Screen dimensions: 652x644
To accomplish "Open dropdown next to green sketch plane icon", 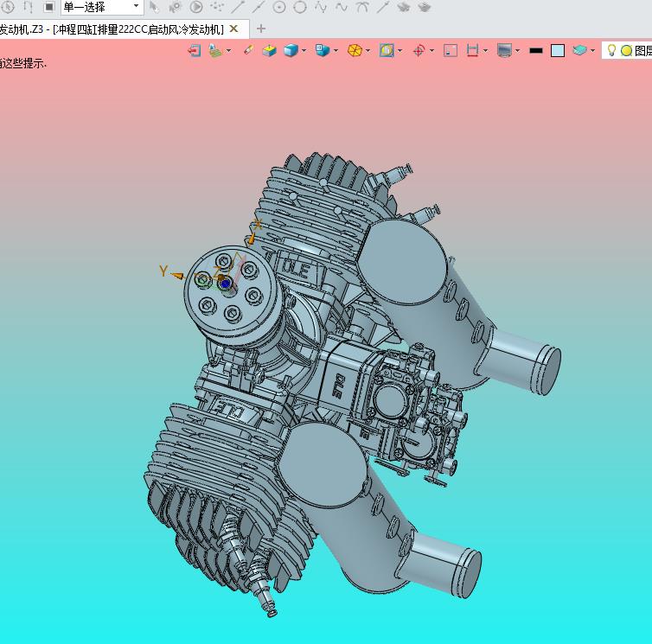I will click(x=228, y=51).
